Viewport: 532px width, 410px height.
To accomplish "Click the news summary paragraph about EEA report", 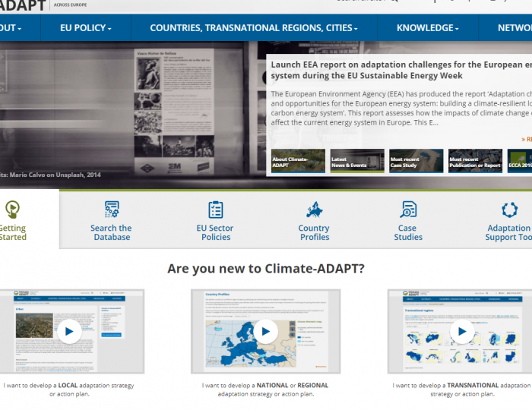I will point(401,108).
